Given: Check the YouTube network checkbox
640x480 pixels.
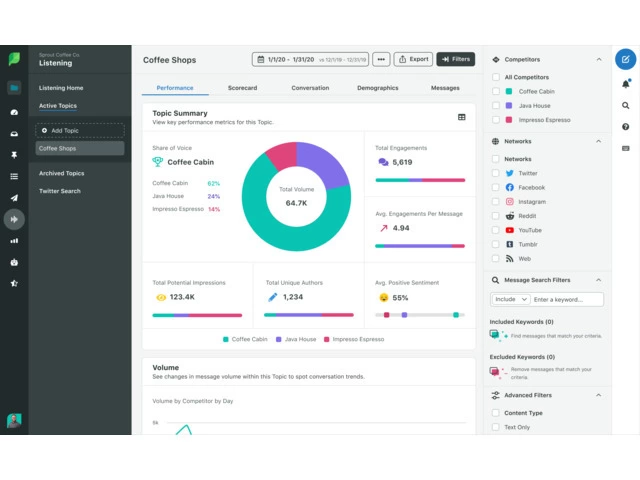Looking at the screenshot, I should [496, 230].
